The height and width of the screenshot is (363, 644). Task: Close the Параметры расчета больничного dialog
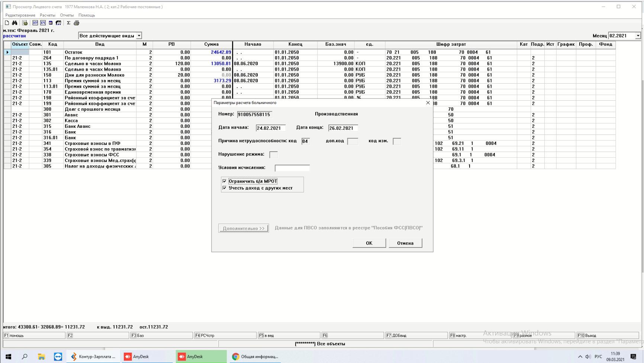428,103
